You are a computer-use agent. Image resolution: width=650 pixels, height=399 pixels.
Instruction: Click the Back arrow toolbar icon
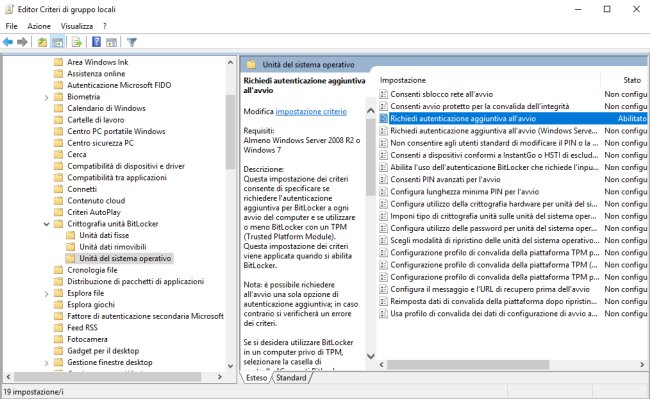8,42
